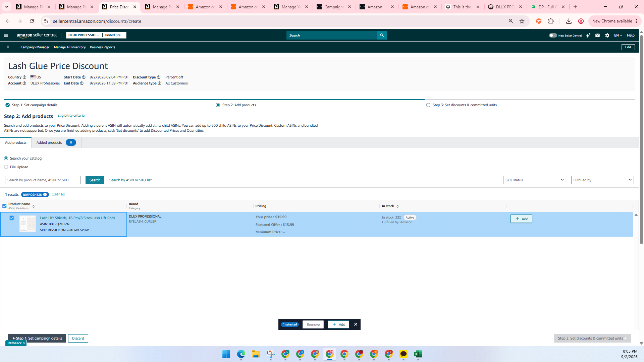Toggle the New Seller Central switch
Viewport: 644px width, 362px height.
click(553, 35)
